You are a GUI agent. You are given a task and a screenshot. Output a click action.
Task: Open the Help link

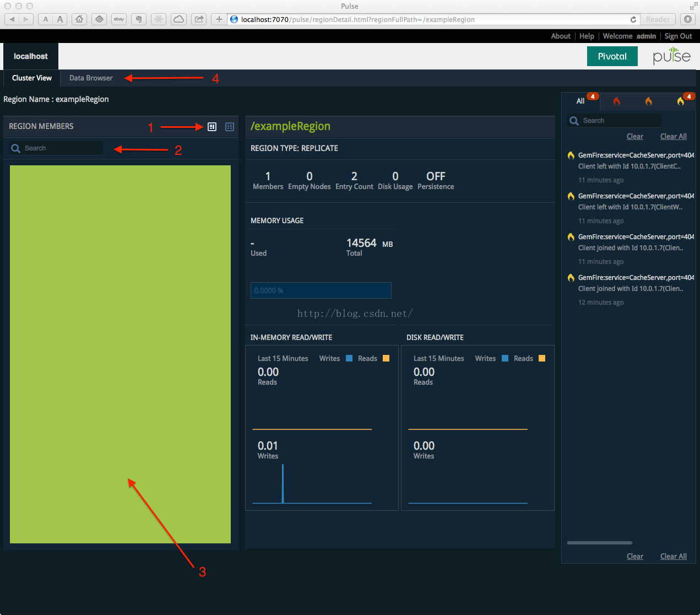click(587, 36)
